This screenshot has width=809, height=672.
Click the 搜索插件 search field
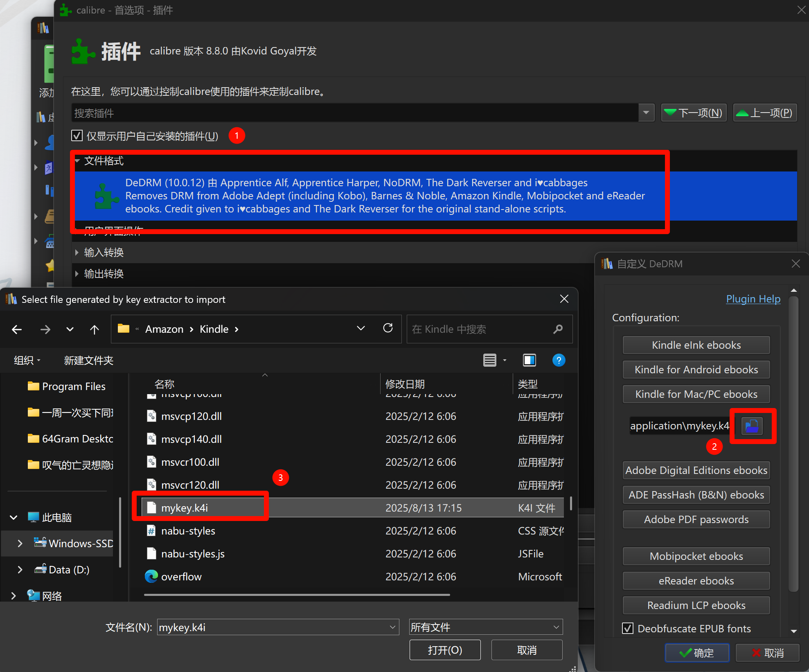pyautogui.click(x=355, y=113)
